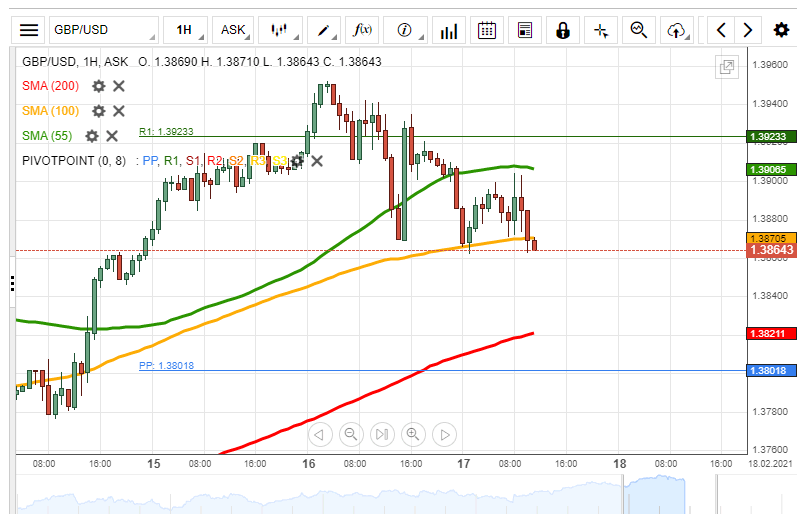Open the f(x) indicators menu
This screenshot has width=800, height=519.
362,30
